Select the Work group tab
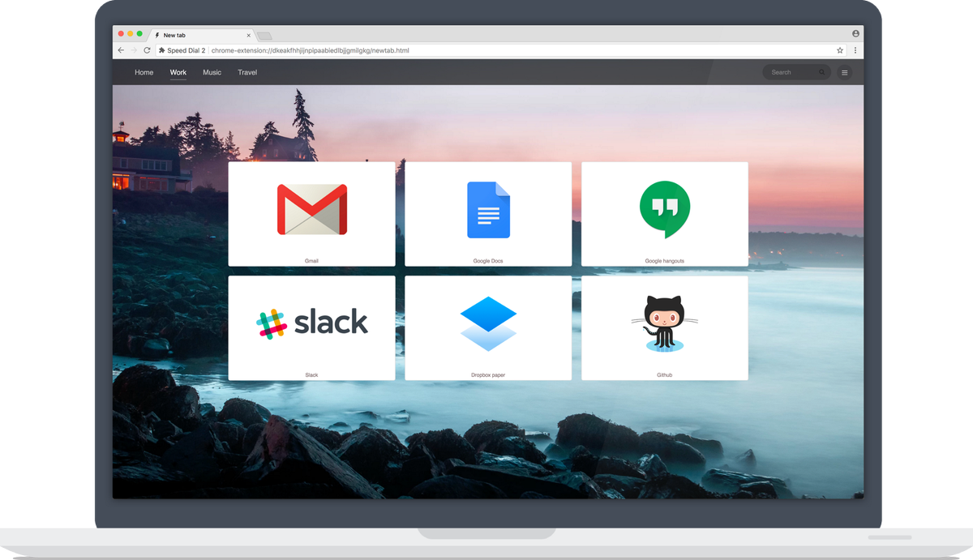 (x=178, y=72)
